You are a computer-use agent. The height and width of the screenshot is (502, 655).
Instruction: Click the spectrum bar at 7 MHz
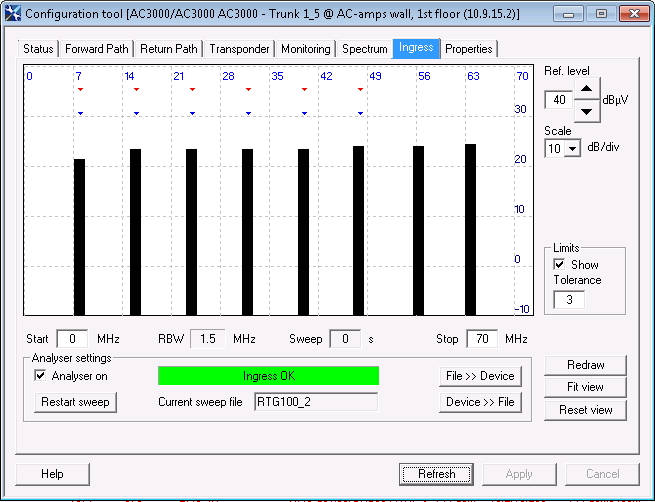pos(79,237)
